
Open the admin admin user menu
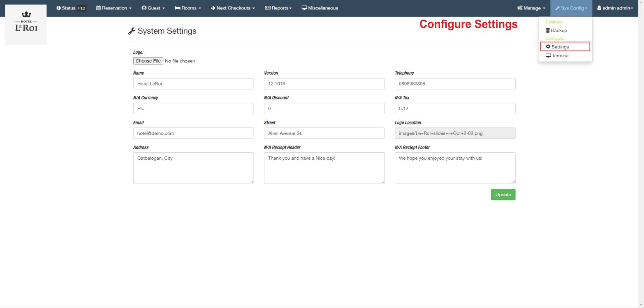coord(615,8)
